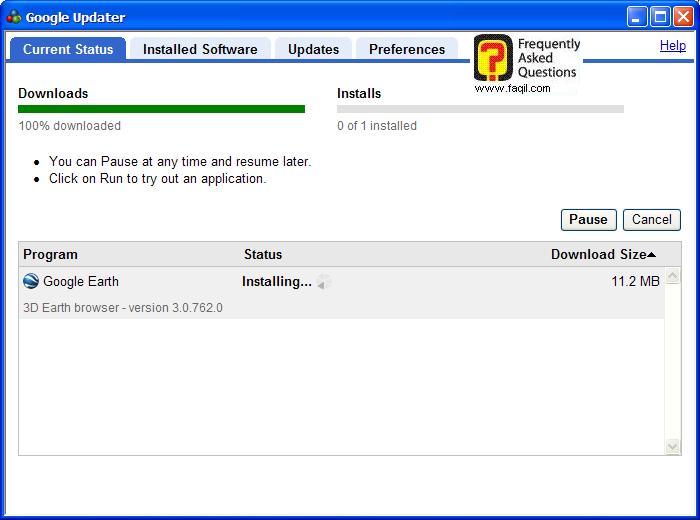Click the Google Updater title bar icon
700x520 pixels.
[x=14, y=17]
